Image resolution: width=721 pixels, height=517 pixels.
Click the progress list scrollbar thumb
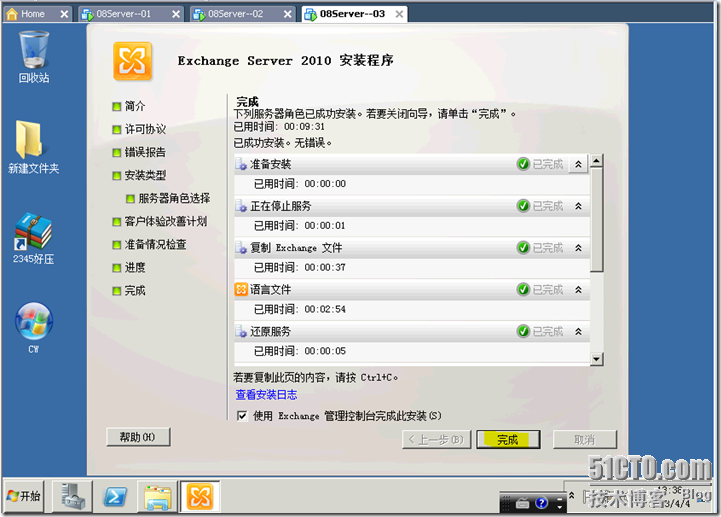596,219
